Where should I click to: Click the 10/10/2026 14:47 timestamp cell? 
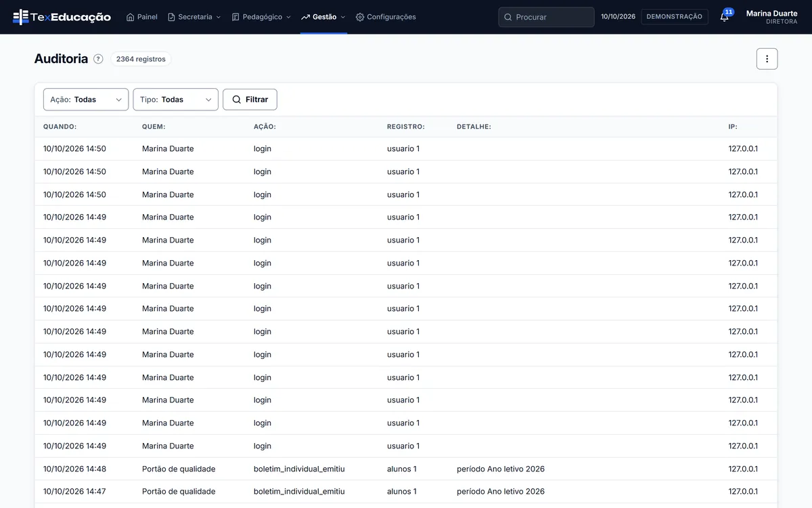pyautogui.click(x=74, y=492)
